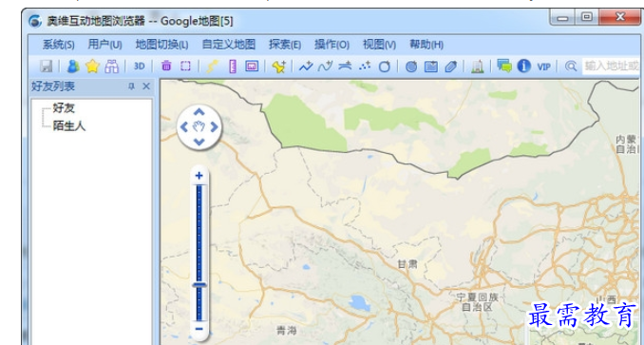This screenshot has width=644, height=345.
Task: Add a marker with the pushpin icon
Action: pos(279,67)
